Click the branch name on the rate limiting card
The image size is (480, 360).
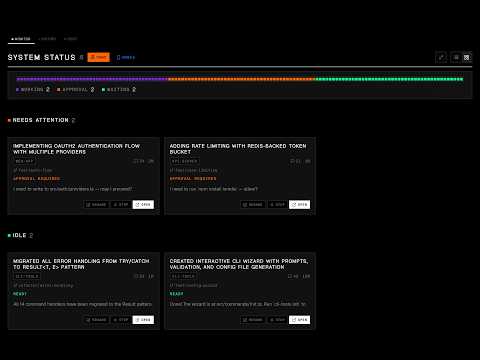pyautogui.click(x=194, y=170)
